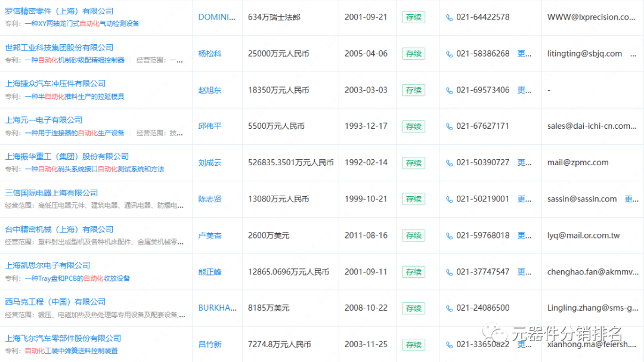Click 存续 status tag for 西马克工程
This screenshot has height=362, width=644.
[414, 308]
